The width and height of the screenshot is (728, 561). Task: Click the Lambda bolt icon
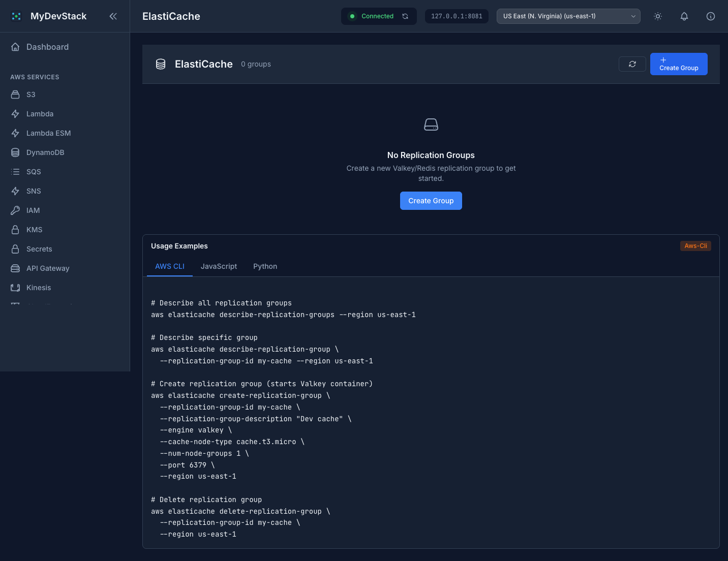(15, 114)
